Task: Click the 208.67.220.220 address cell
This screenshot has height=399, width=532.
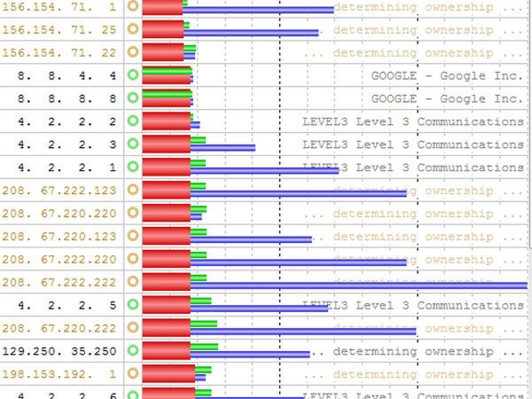Action: click(59, 214)
